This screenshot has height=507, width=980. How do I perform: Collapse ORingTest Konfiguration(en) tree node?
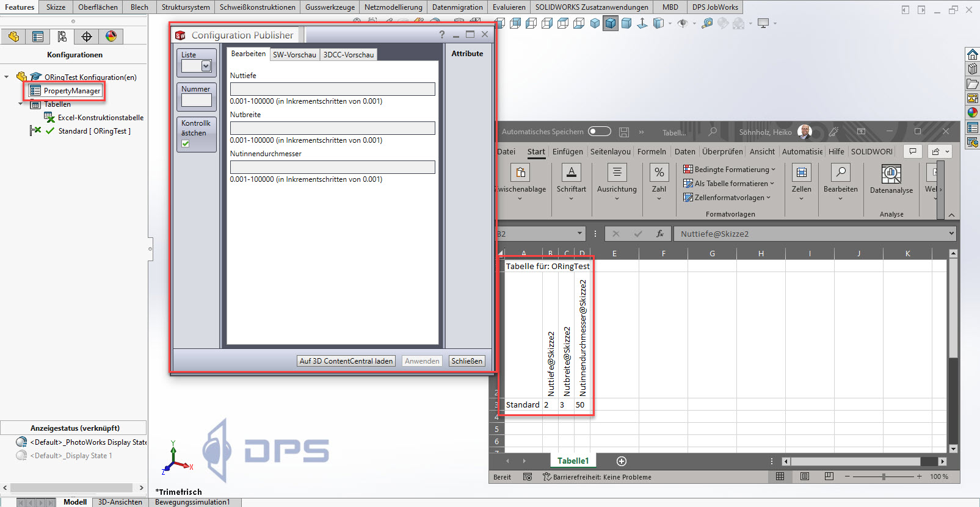click(7, 77)
